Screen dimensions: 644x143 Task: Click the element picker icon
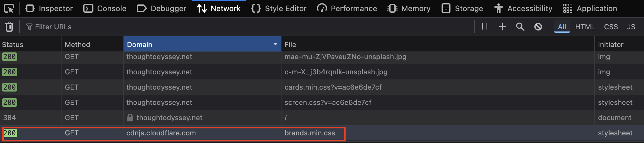[9, 9]
